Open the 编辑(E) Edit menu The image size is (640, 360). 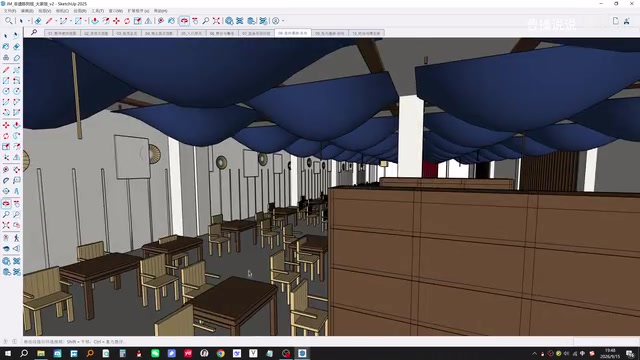tap(27, 11)
